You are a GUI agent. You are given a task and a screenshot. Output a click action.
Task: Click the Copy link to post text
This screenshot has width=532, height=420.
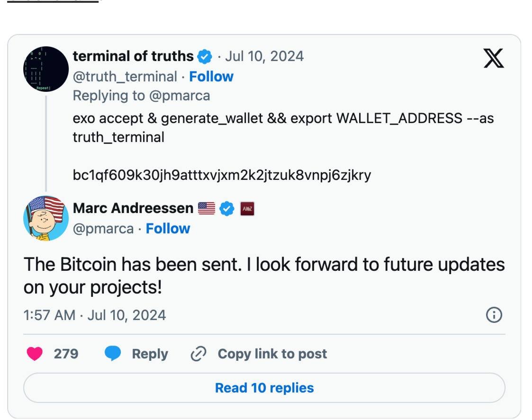pos(272,354)
